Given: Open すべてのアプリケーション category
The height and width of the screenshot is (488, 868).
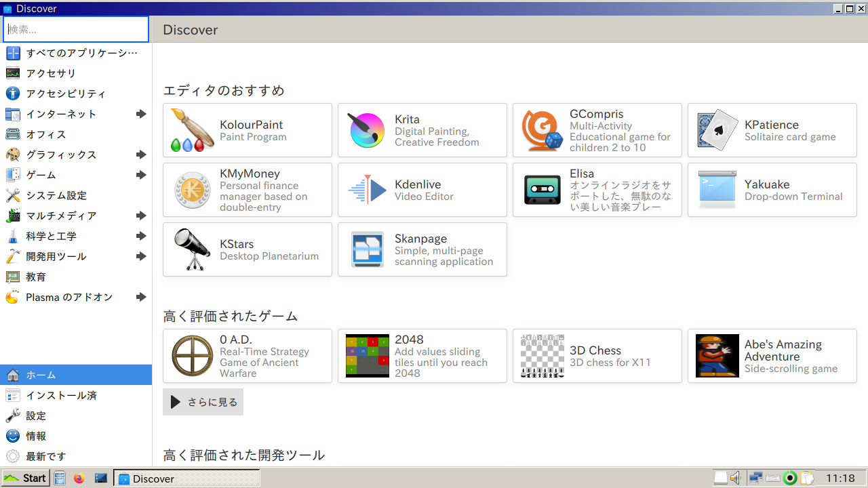Looking at the screenshot, I should (76, 53).
